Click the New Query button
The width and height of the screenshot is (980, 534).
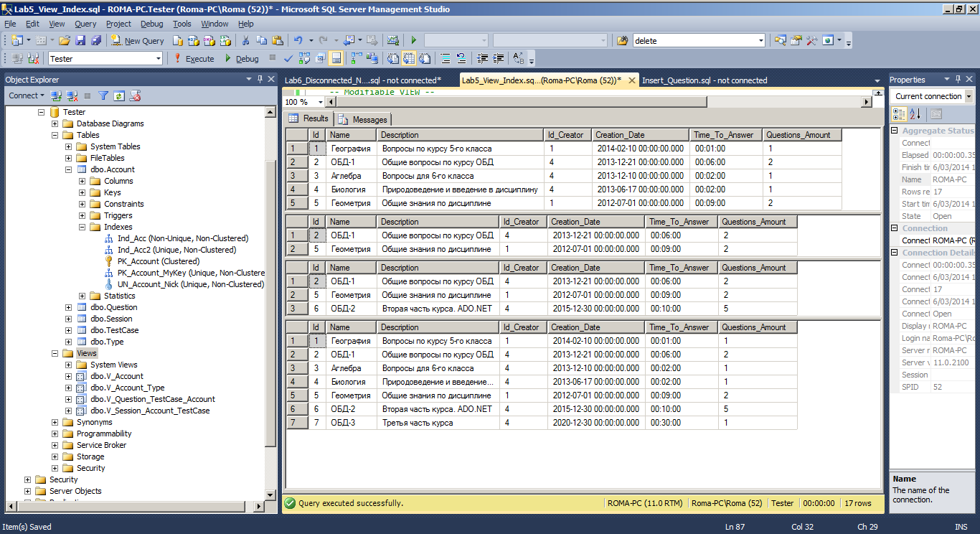(138, 41)
